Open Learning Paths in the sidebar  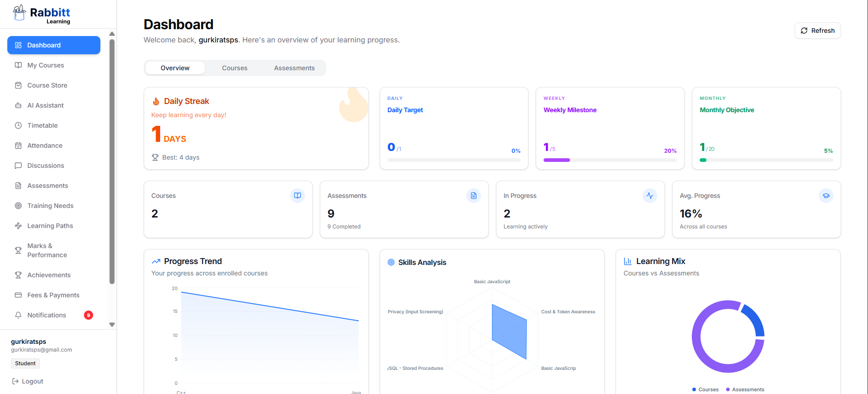50,226
